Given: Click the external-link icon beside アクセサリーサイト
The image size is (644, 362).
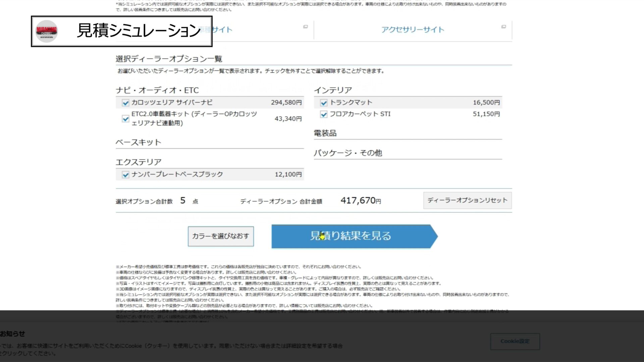Looking at the screenshot, I should pyautogui.click(x=503, y=26).
